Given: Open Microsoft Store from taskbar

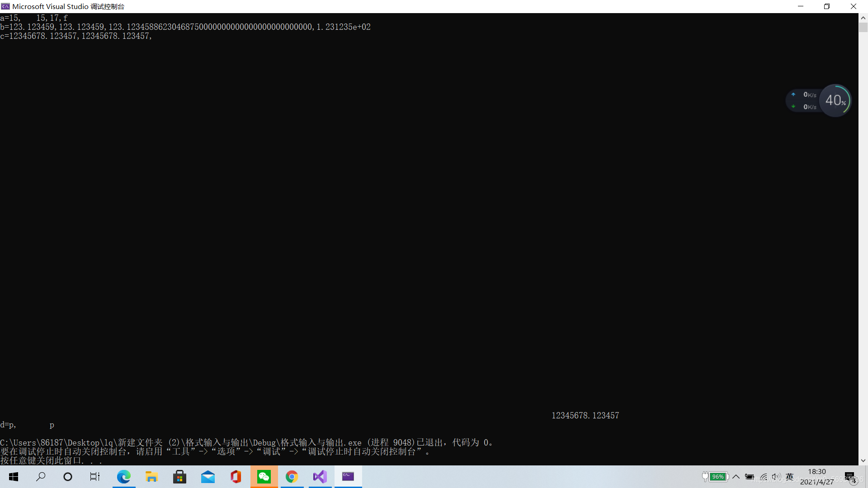Looking at the screenshot, I should tap(179, 477).
